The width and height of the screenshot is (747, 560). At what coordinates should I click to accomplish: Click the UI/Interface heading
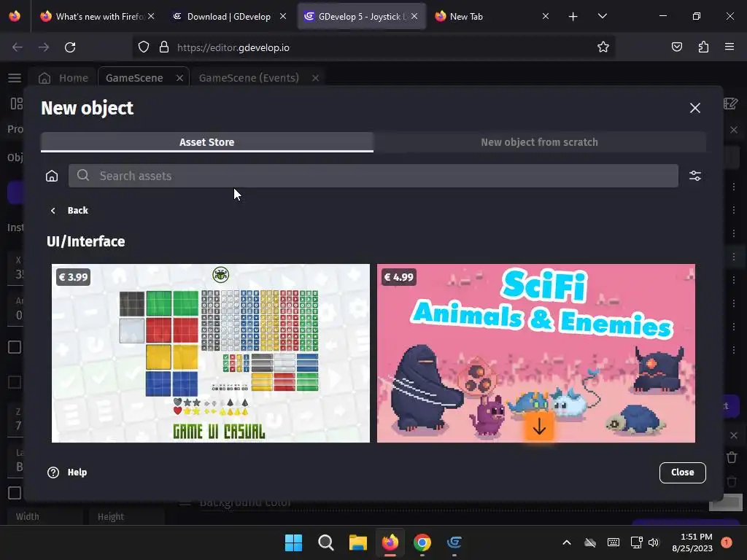click(86, 241)
